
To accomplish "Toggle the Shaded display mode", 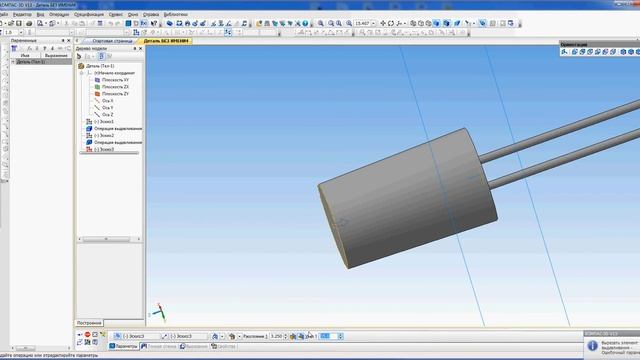I will click(x=436, y=23).
